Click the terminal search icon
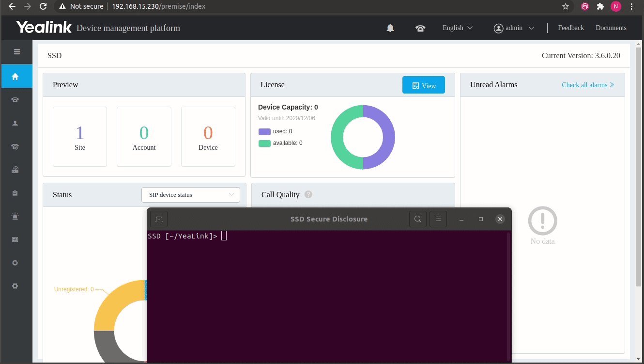 point(417,219)
